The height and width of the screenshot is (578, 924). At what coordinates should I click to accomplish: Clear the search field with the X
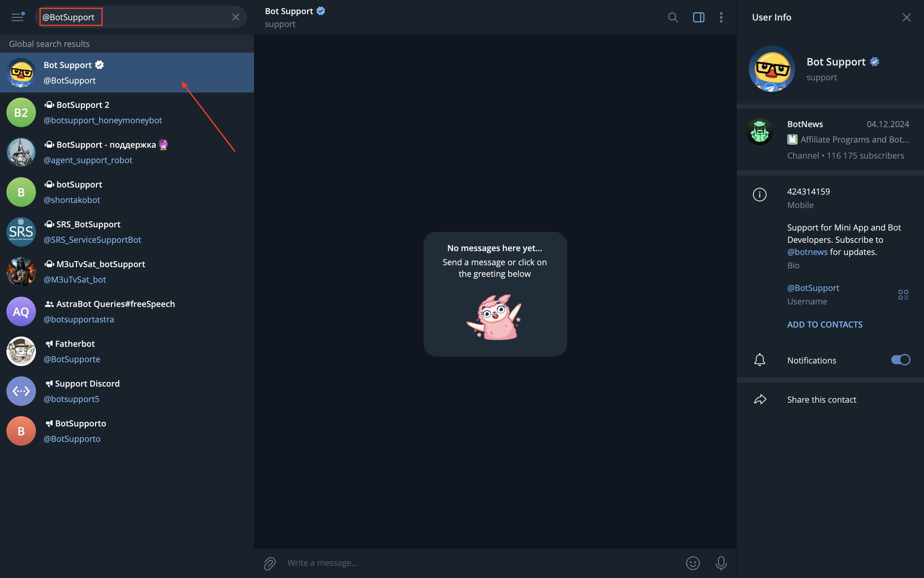[x=235, y=17]
